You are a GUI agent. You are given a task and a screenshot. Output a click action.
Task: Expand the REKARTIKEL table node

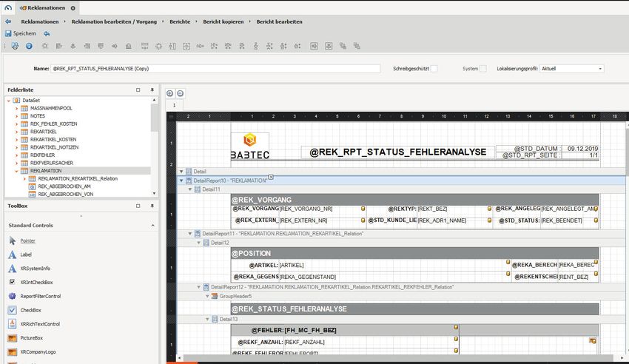(x=16, y=132)
